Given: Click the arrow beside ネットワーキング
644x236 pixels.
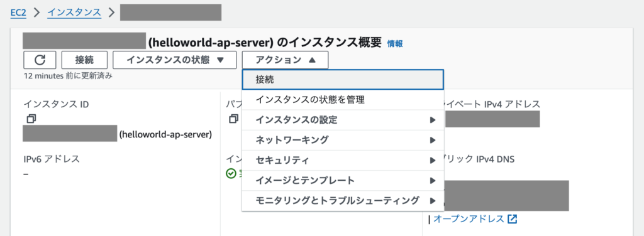Looking at the screenshot, I should point(433,140).
